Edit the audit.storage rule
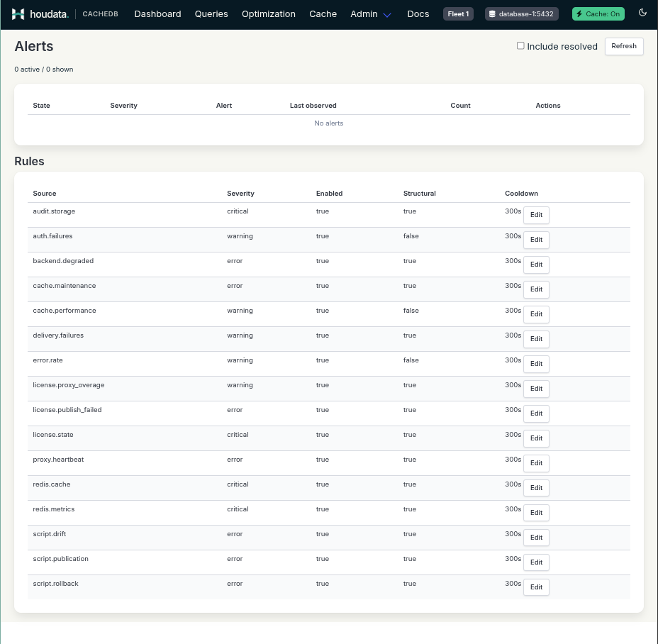The image size is (658, 644). click(x=536, y=215)
